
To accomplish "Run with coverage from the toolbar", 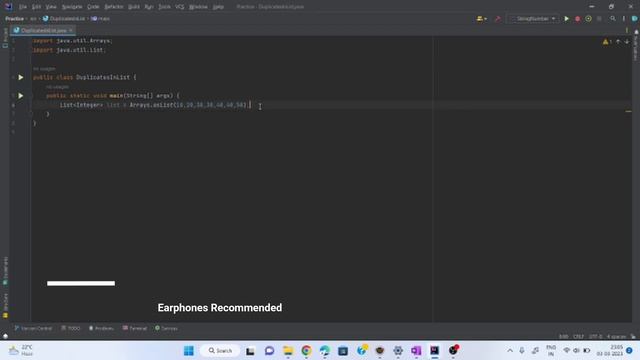I will pos(588,19).
